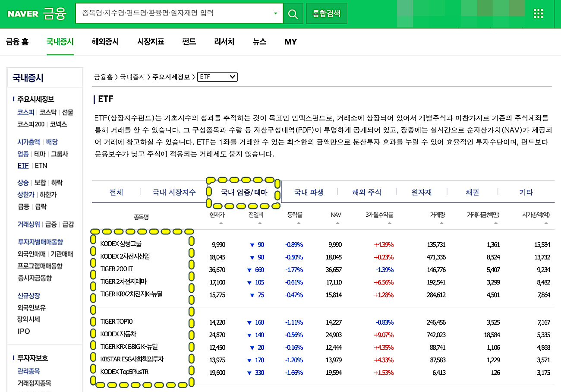Open KODEX 2차전지산업 ETF
The height and width of the screenshot is (392, 561).
[125, 257]
